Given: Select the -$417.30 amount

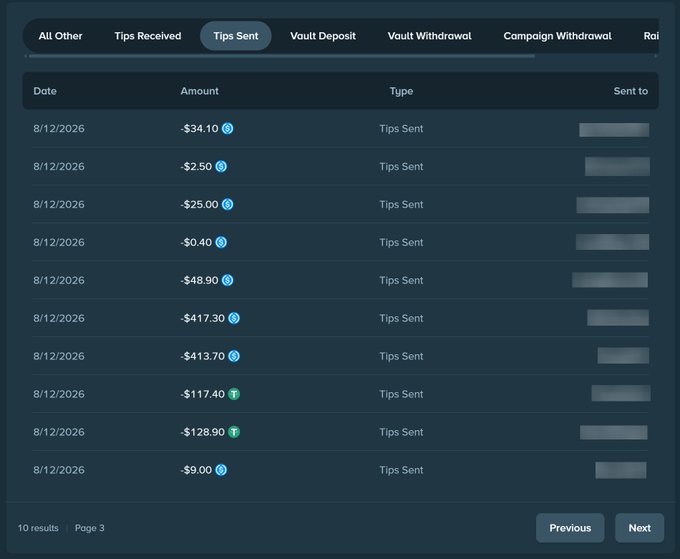Looking at the screenshot, I should (203, 318).
